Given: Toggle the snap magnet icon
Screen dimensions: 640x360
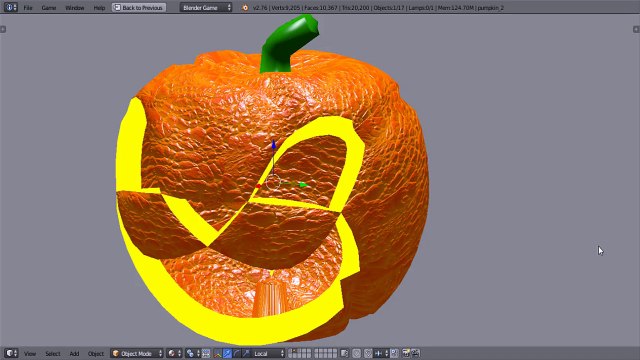Looking at the screenshot, I should 368,353.
